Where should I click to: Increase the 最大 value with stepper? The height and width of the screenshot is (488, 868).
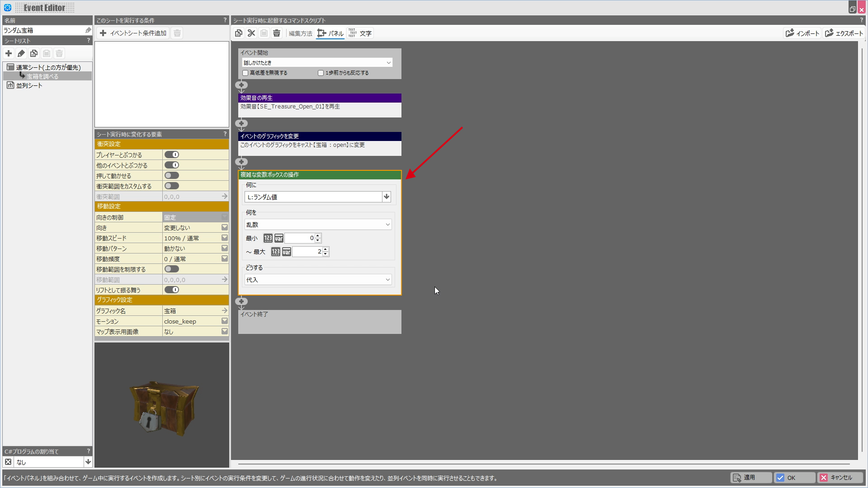pos(325,249)
